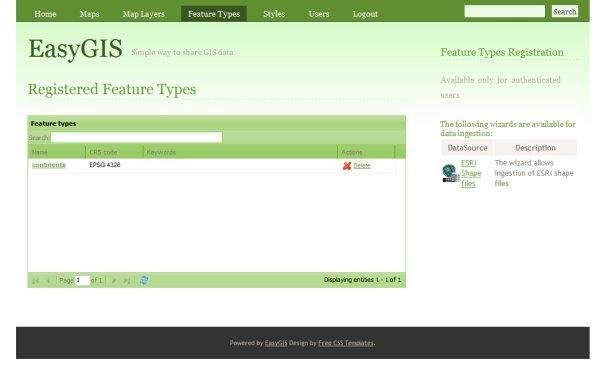This screenshot has width=600, height=371.
Task: Follow the EasyGIS footer link
Action: pyautogui.click(x=276, y=343)
